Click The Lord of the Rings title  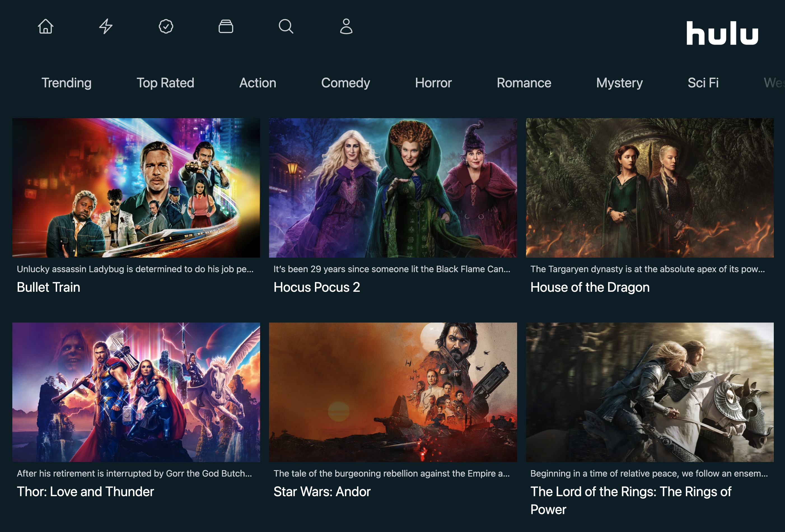coord(631,500)
